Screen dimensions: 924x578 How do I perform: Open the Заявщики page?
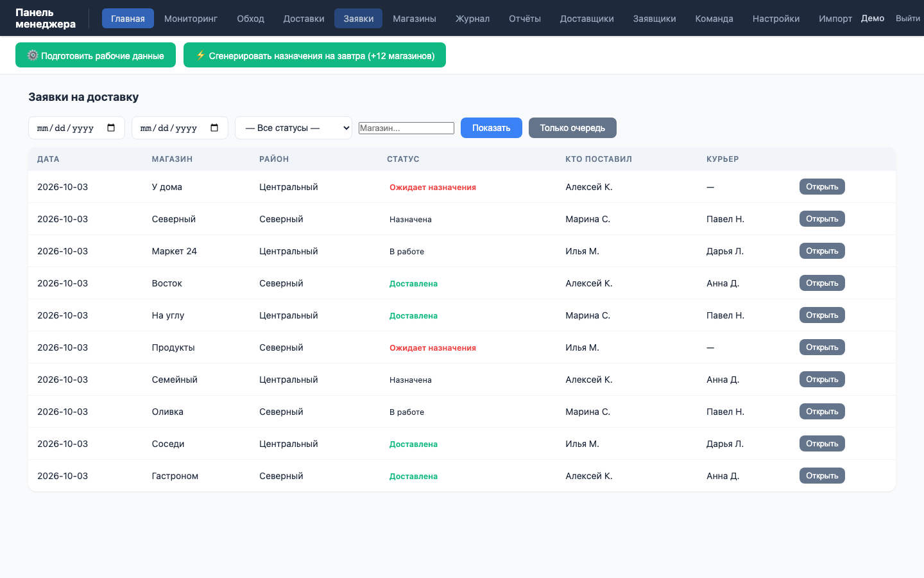pos(654,19)
